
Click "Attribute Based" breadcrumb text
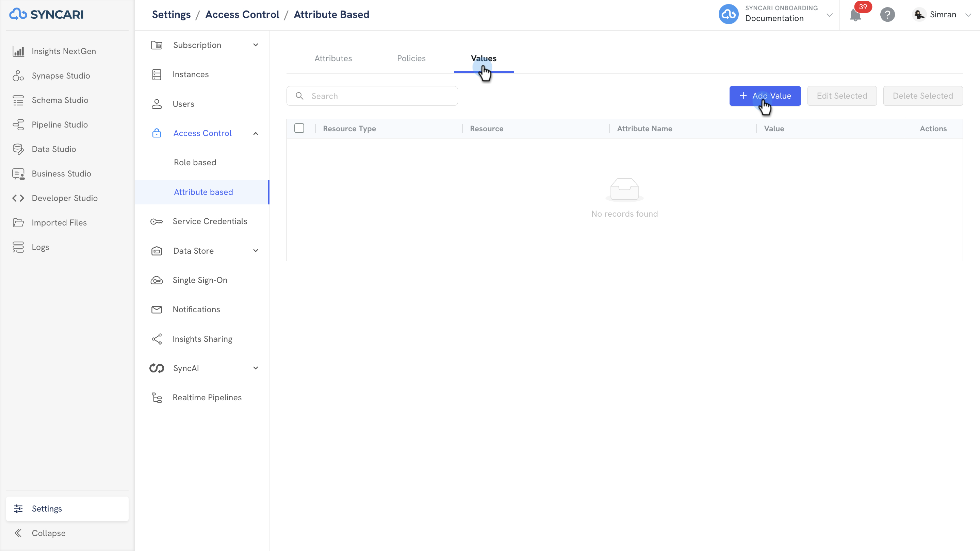[x=331, y=14]
